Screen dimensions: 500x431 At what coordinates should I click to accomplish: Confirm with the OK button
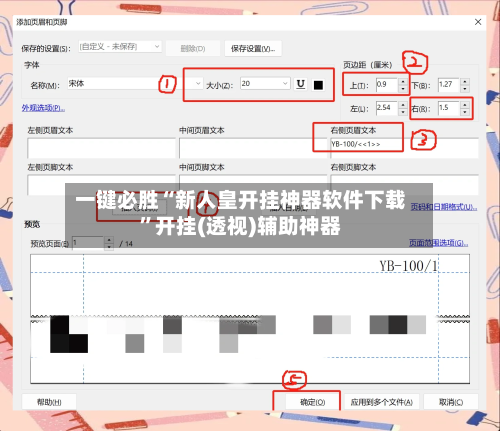312,402
